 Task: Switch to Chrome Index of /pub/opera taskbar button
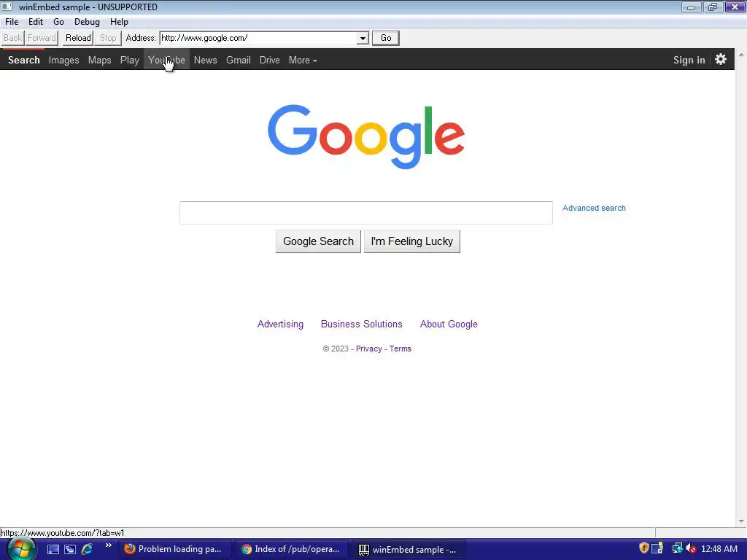[x=292, y=549]
